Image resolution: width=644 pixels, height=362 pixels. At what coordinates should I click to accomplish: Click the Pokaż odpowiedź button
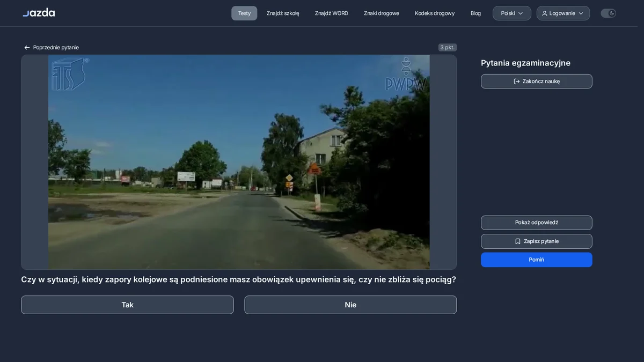[x=537, y=223]
